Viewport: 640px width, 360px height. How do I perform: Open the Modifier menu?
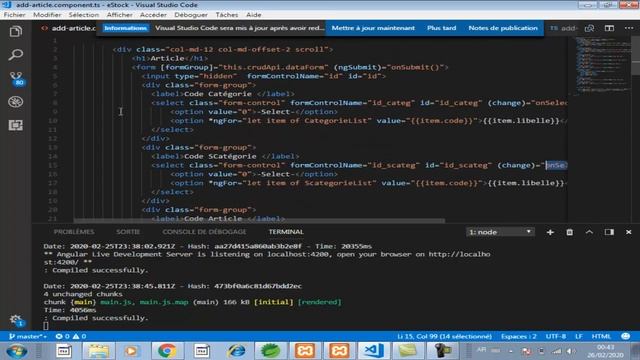[47, 15]
